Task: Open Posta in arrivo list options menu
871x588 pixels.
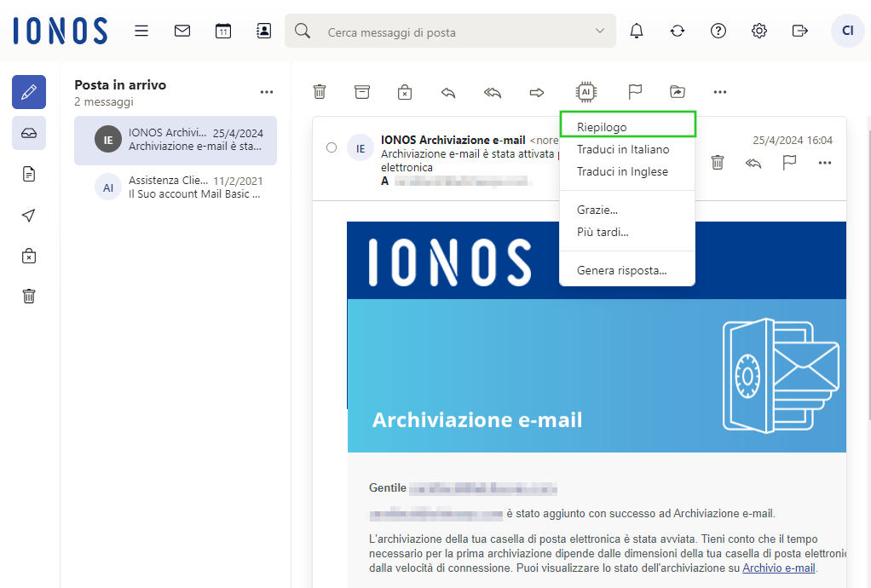Action: (267, 92)
